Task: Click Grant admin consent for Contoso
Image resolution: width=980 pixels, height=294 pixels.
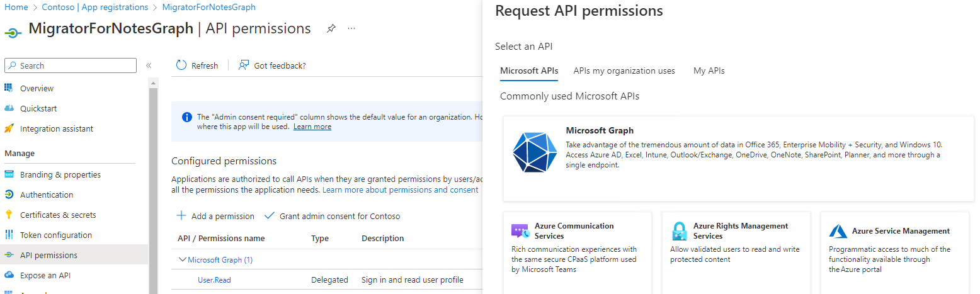Action: click(x=333, y=216)
